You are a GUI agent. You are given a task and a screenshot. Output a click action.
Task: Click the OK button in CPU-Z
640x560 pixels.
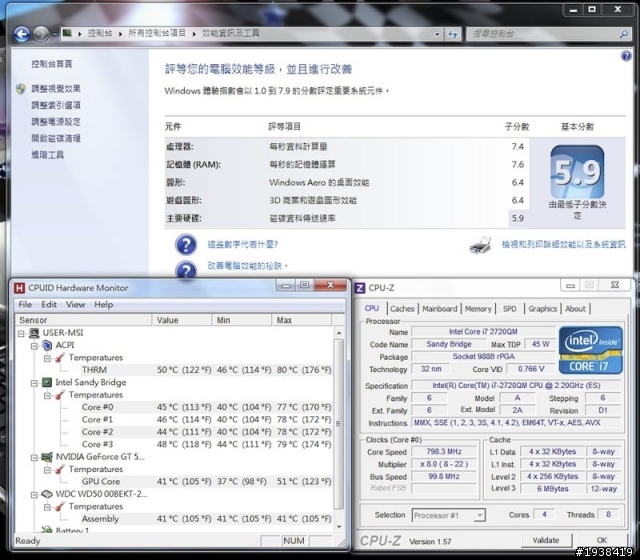click(x=602, y=540)
